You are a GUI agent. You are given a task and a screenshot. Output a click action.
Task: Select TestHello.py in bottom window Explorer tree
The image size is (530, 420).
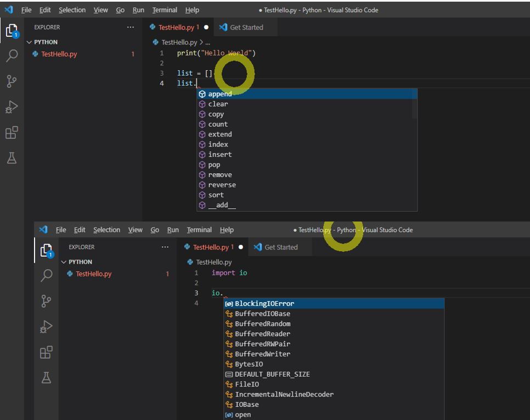[117, 274]
